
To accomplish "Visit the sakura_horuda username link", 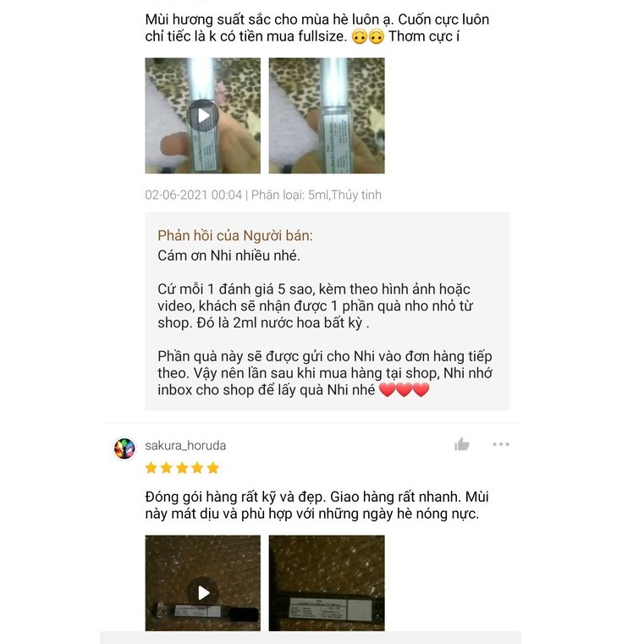I will click(185, 446).
